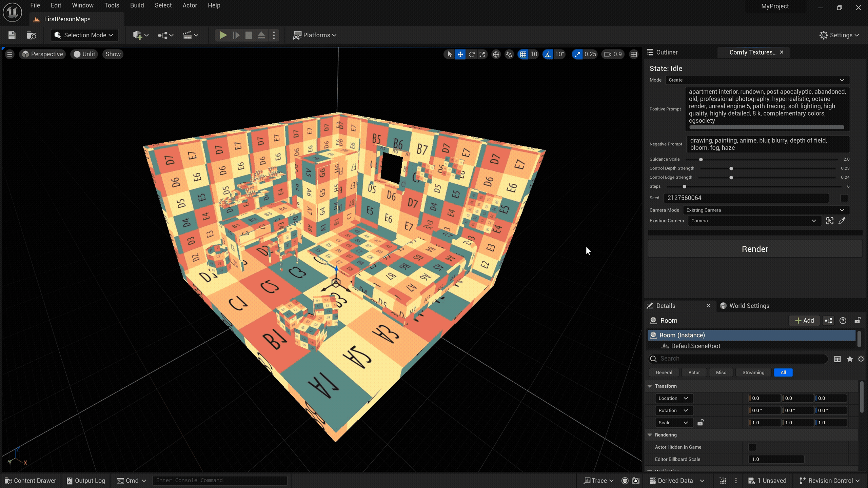Select the Scale transform tool

(482, 54)
